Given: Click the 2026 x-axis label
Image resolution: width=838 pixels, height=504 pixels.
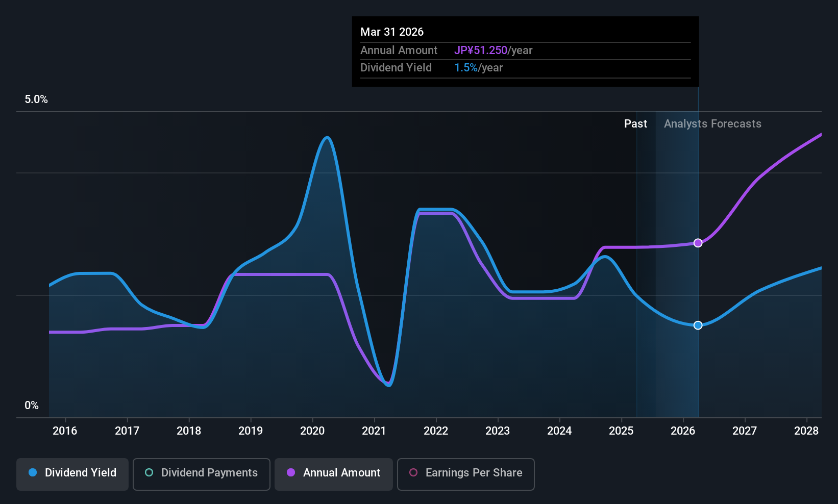Looking at the screenshot, I should [683, 431].
